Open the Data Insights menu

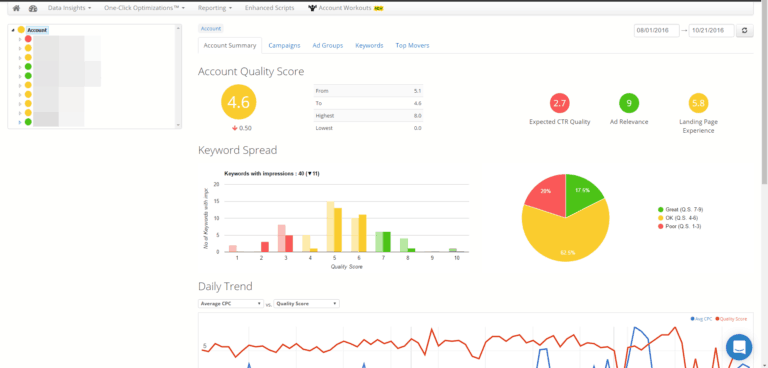tap(69, 8)
